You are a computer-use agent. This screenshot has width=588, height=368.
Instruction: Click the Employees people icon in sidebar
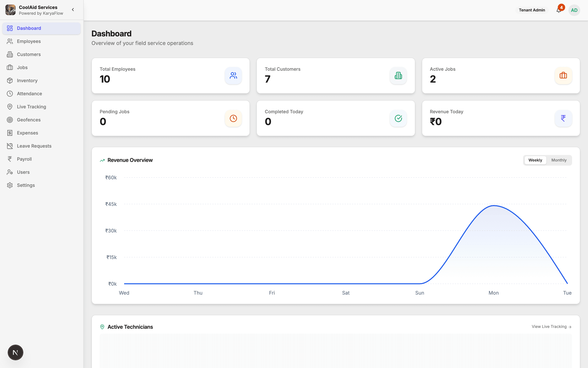tap(10, 41)
